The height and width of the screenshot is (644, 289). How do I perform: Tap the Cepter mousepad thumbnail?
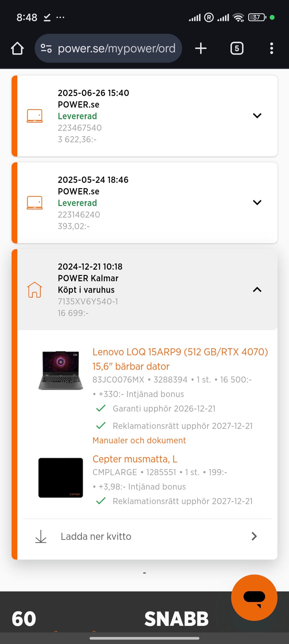pyautogui.click(x=61, y=478)
